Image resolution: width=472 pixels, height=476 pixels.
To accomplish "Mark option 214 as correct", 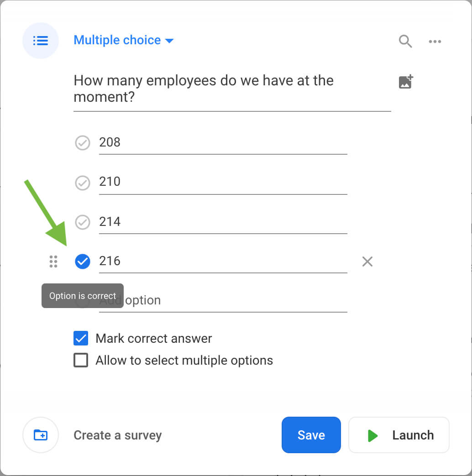I will pos(82,222).
